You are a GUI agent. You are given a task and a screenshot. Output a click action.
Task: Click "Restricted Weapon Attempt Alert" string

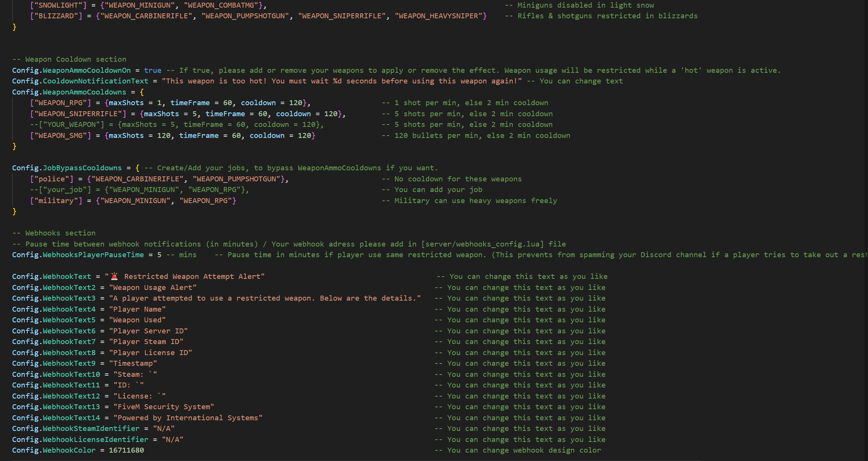pyautogui.click(x=193, y=277)
